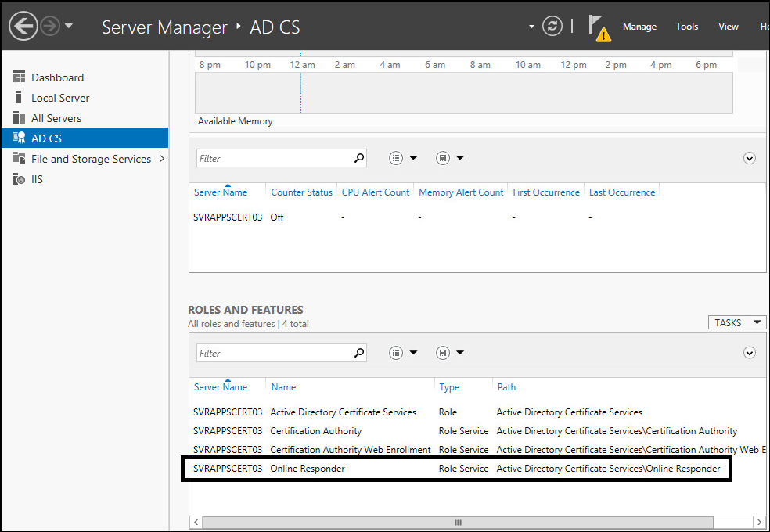770x532 pixels.
Task: Open the Manage menu
Action: tap(639, 27)
